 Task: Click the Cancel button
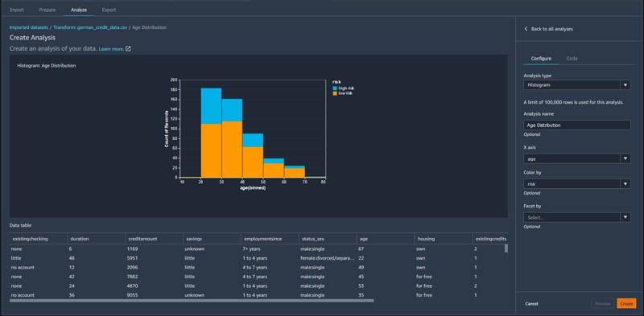point(531,304)
